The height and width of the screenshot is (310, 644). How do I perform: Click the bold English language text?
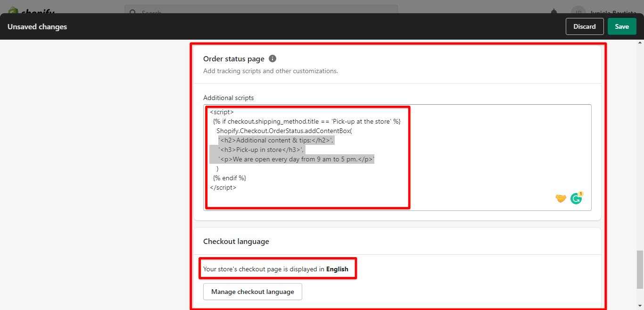click(x=337, y=269)
